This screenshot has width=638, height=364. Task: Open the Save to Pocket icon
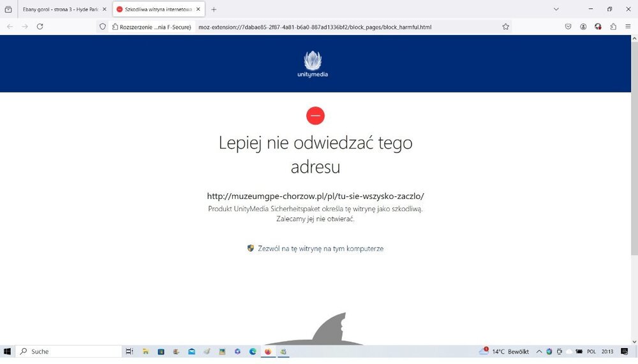[568, 27]
